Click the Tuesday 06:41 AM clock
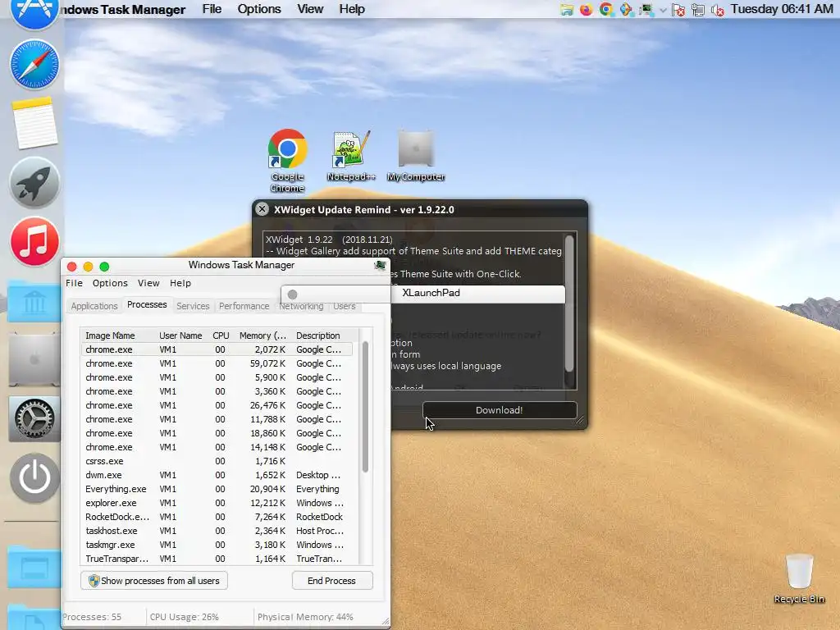 782,9
